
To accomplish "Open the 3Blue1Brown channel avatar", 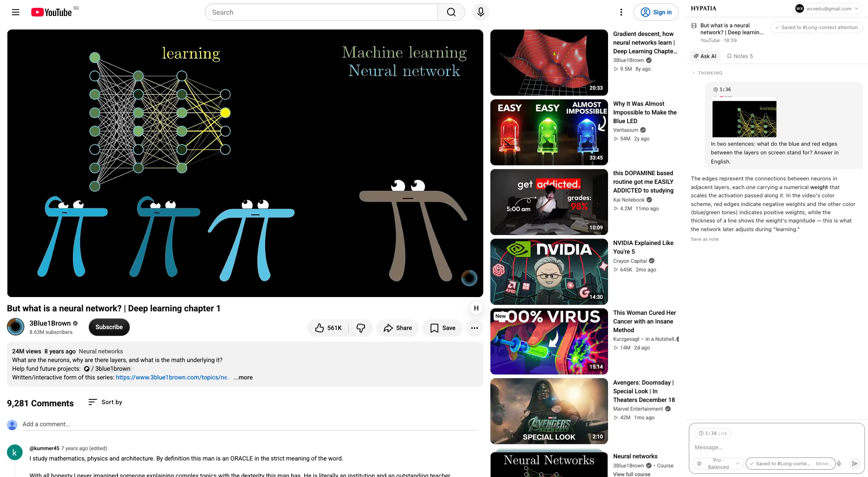I will point(16,327).
